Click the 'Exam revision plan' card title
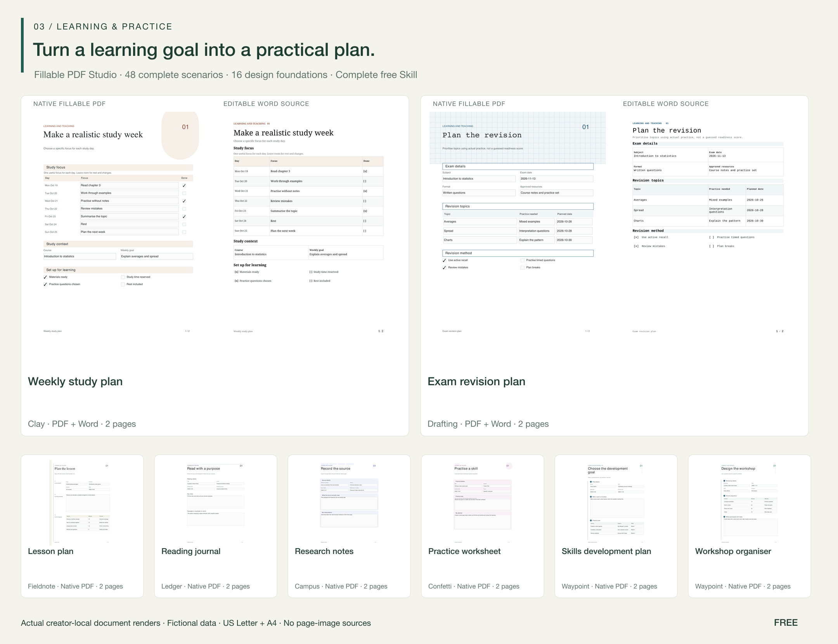The image size is (838, 644). [476, 382]
